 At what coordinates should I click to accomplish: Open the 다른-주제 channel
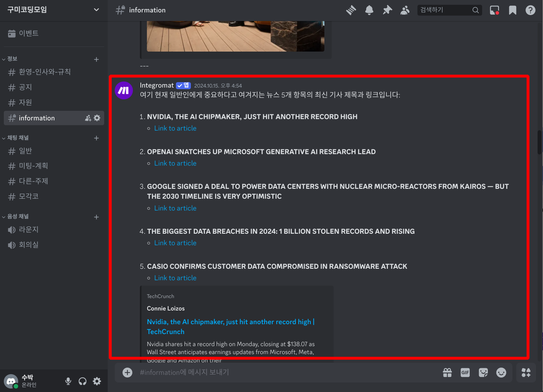[54, 181]
